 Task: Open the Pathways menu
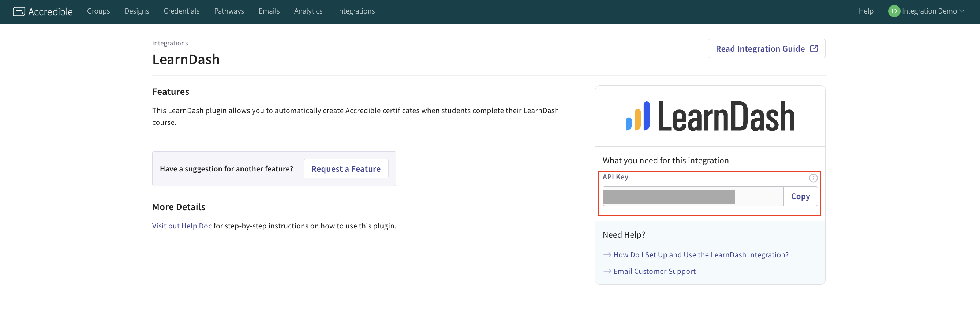pyautogui.click(x=229, y=11)
